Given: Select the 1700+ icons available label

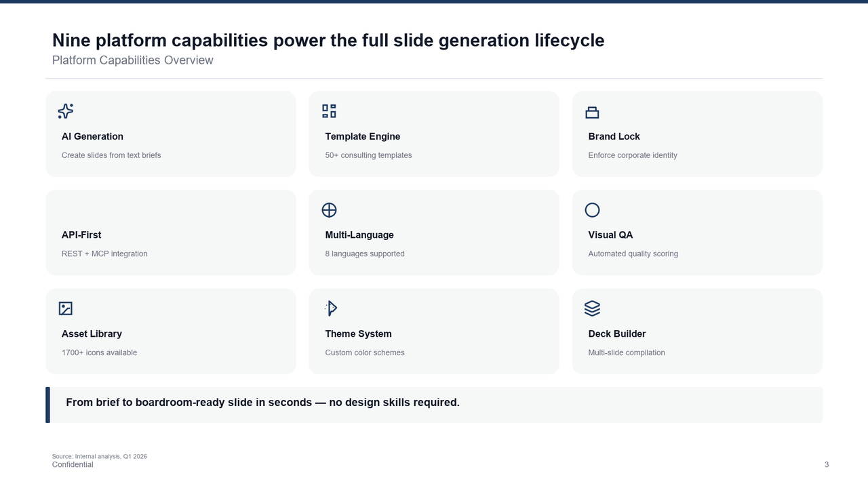Looking at the screenshot, I should pyautogui.click(x=99, y=352).
